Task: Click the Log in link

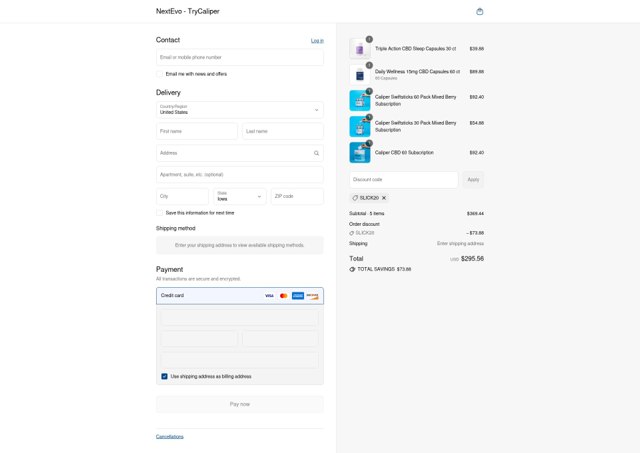Action: coord(317,41)
